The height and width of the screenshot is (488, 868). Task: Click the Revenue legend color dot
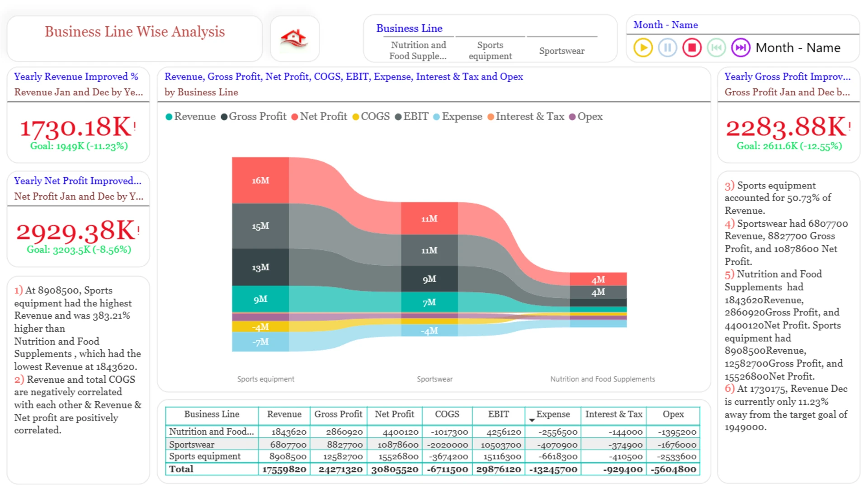click(x=169, y=117)
